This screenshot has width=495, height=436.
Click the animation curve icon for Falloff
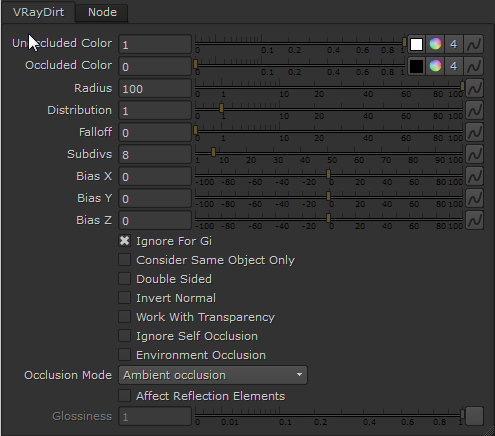[474, 132]
